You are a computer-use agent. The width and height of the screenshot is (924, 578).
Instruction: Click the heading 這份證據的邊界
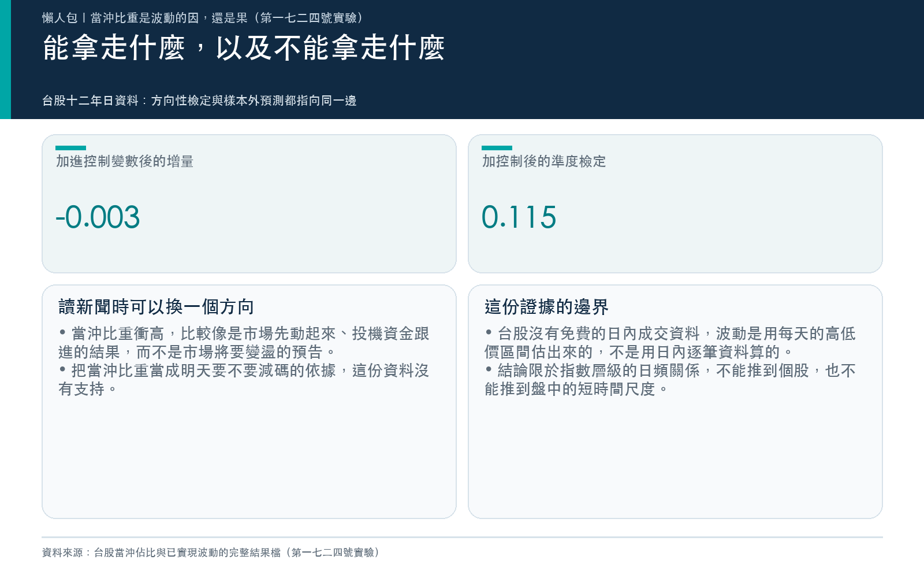(546, 307)
